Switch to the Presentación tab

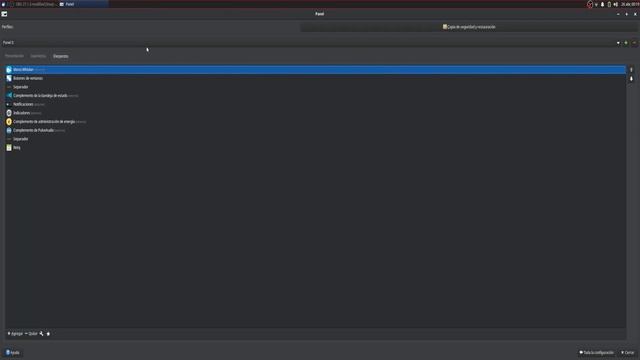click(14, 56)
